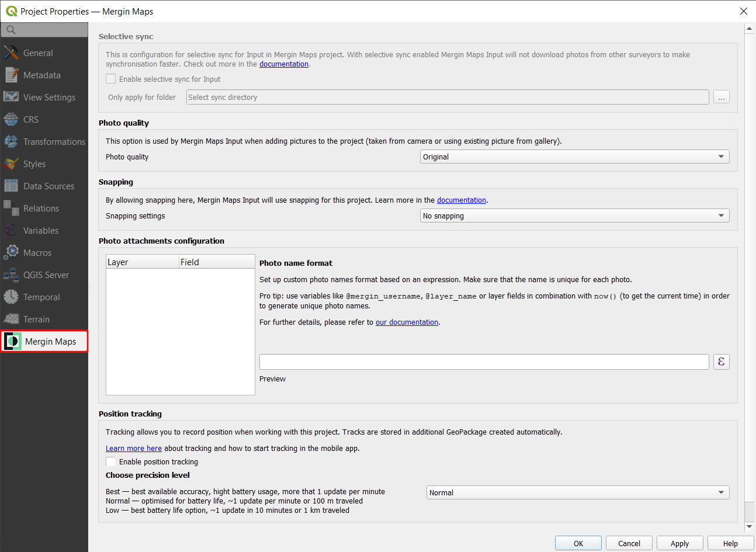The image size is (756, 552).
Task: Click the Relations icon in sidebar
Action: [x=11, y=208]
